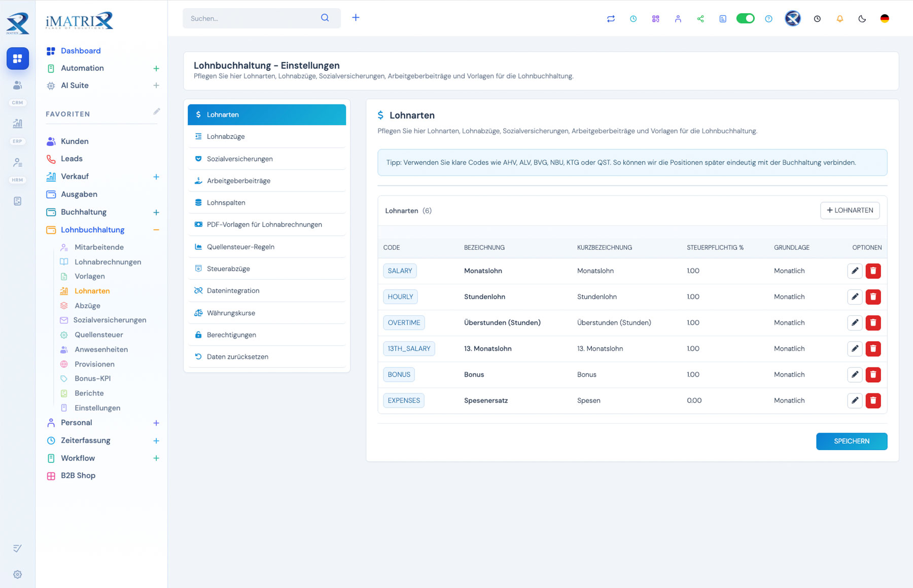Expand the Buchhaltung submenu

click(x=156, y=212)
